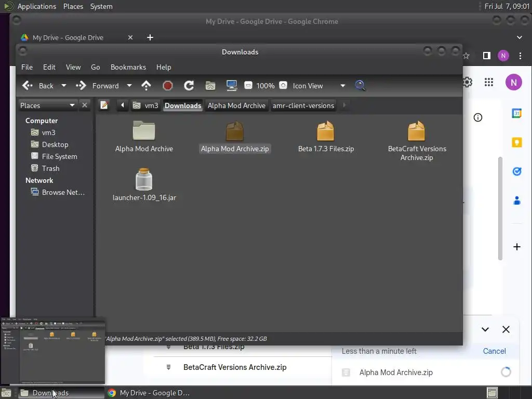Select the Beta 1.7.3 Files.zip icon
The image size is (532, 399).
pos(325,131)
